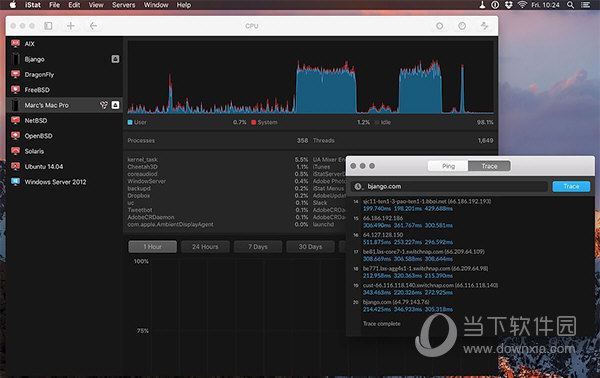Click the red System legend swatch
Image resolution: width=600 pixels, height=378 pixels.
click(253, 122)
